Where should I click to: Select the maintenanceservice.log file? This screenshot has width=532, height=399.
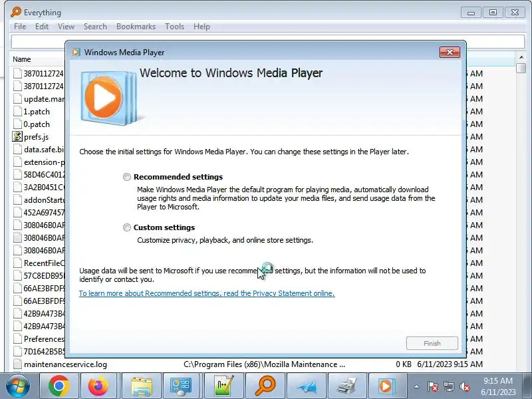[x=65, y=364]
